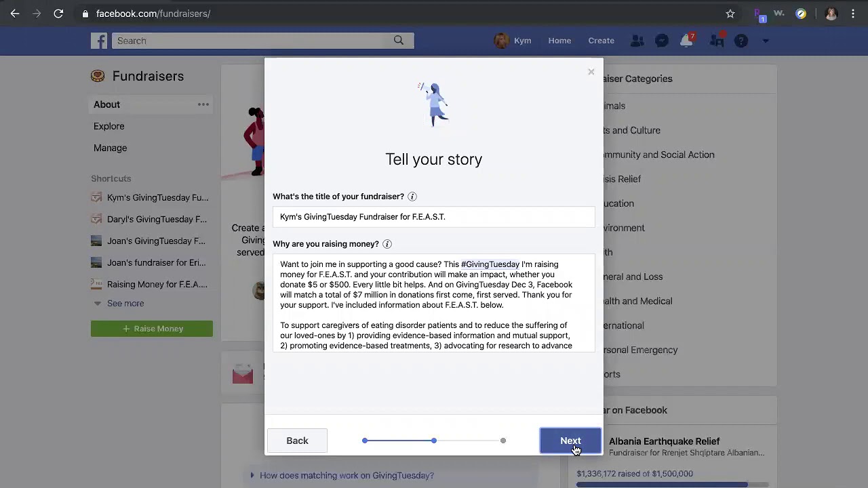Select Arts and Culture category
This screenshot has height=488, width=868.
pos(632,130)
